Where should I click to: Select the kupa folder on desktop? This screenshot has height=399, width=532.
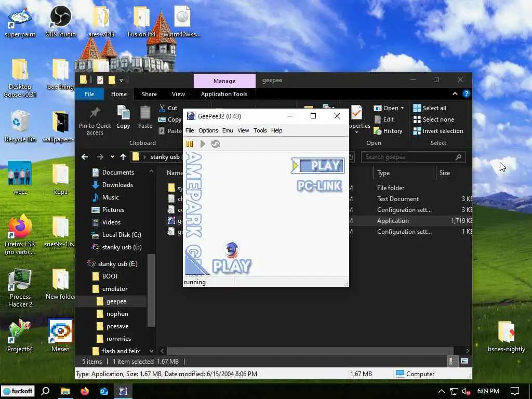[x=60, y=179]
